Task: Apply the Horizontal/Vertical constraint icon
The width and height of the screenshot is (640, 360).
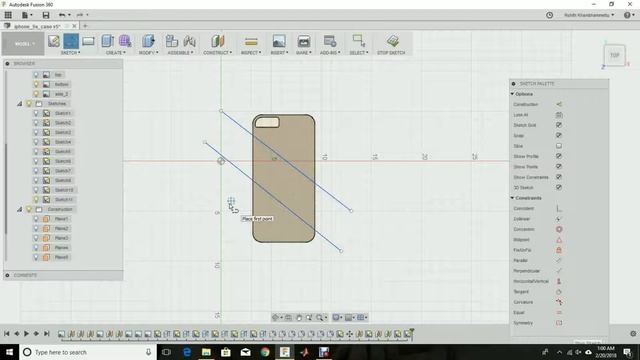Action: pyautogui.click(x=559, y=281)
